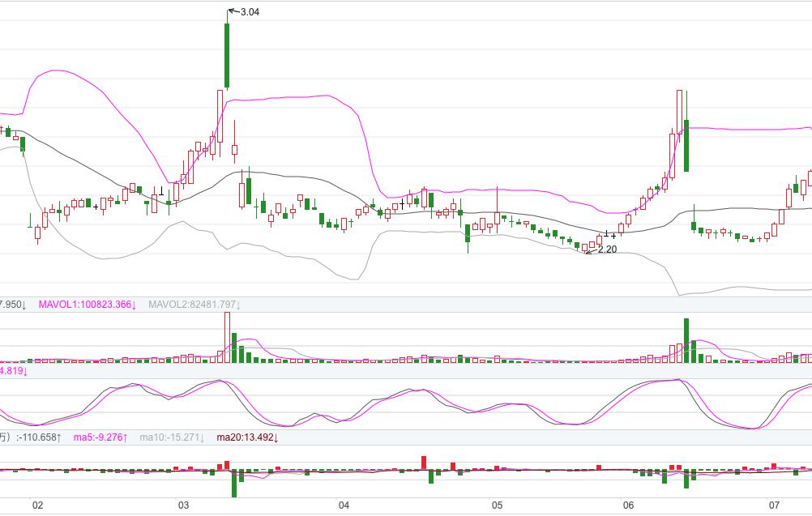Click the 3.04 high price label
This screenshot has height=516, width=812.
click(250, 12)
